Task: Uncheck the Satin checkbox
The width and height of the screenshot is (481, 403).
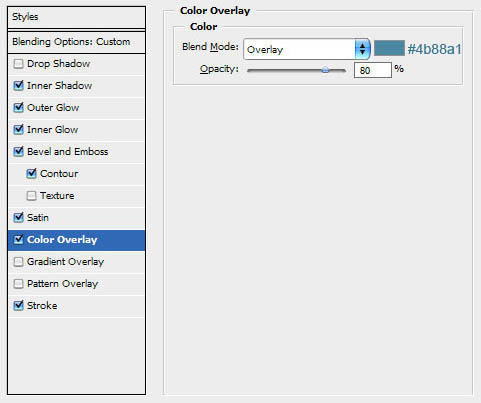Action: 18,218
